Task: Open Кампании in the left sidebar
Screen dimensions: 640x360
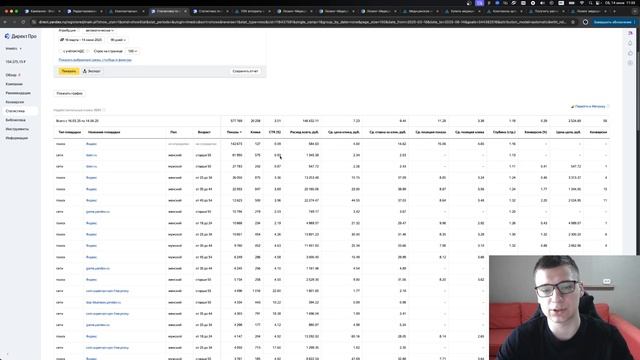Action: point(14,84)
